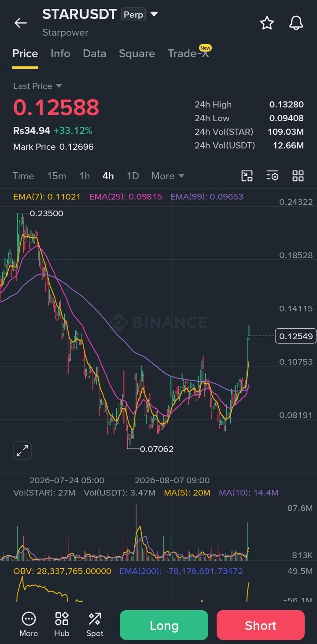The image size is (317, 644).
Task: Switch to the Info tab
Action: [60, 54]
